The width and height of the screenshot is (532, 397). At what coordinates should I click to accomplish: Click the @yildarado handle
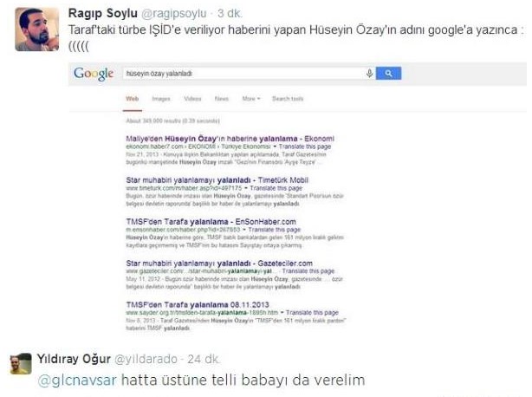(146, 359)
